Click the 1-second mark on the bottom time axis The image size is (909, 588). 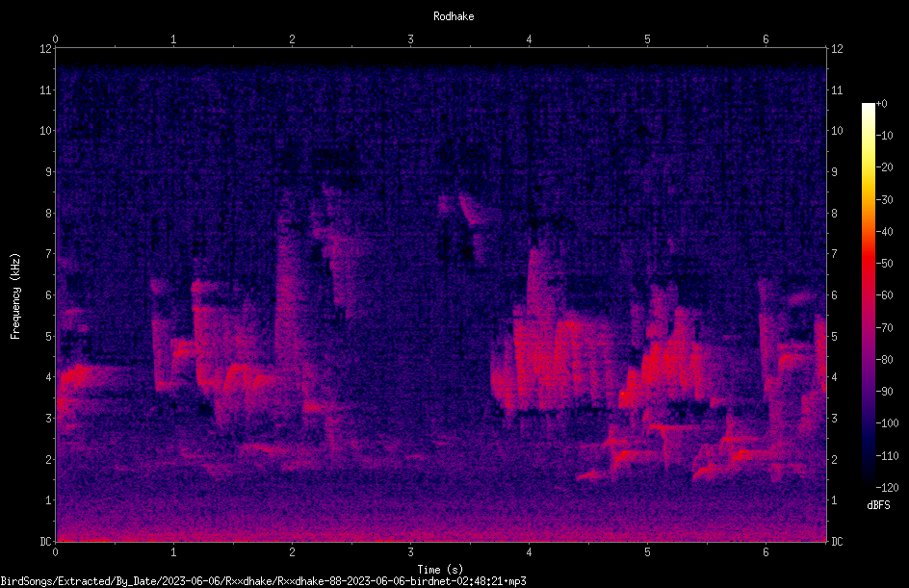pos(173,552)
